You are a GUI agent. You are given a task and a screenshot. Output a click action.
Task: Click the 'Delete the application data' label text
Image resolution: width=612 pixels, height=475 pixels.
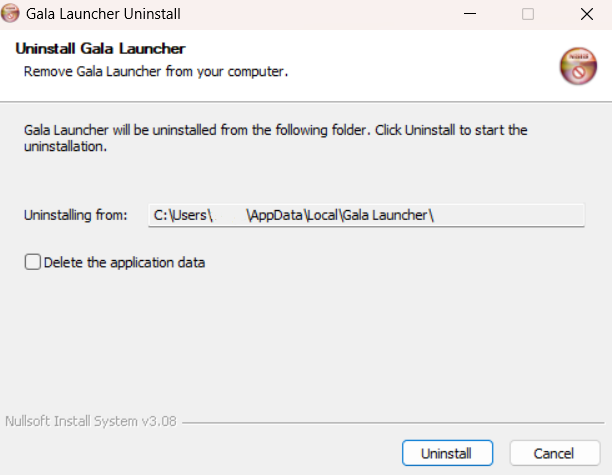pos(124,263)
